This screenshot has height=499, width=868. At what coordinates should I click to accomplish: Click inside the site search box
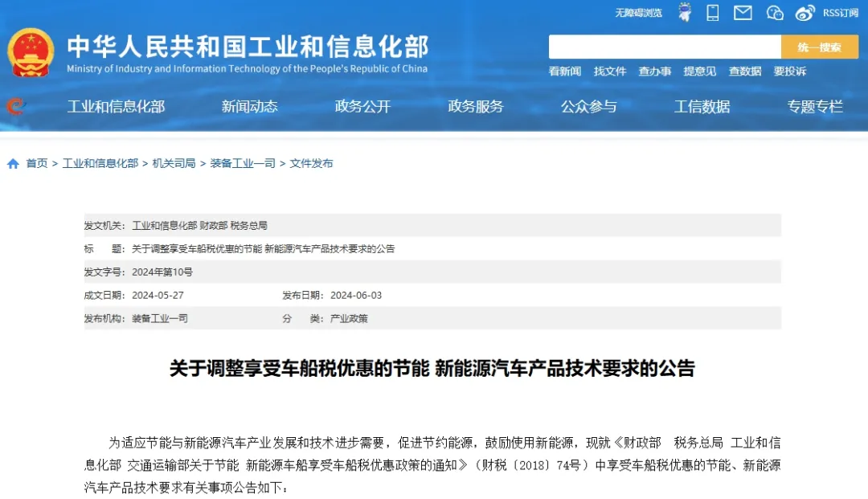coord(664,47)
